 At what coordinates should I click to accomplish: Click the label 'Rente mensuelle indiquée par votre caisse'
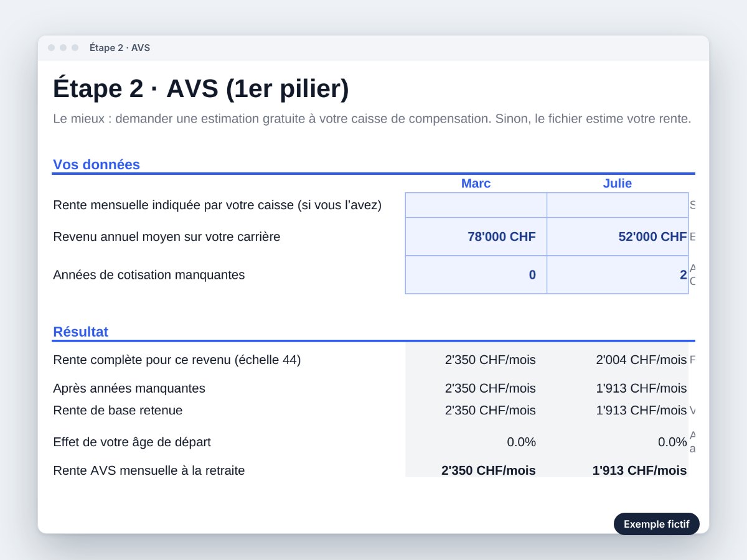pos(217,205)
